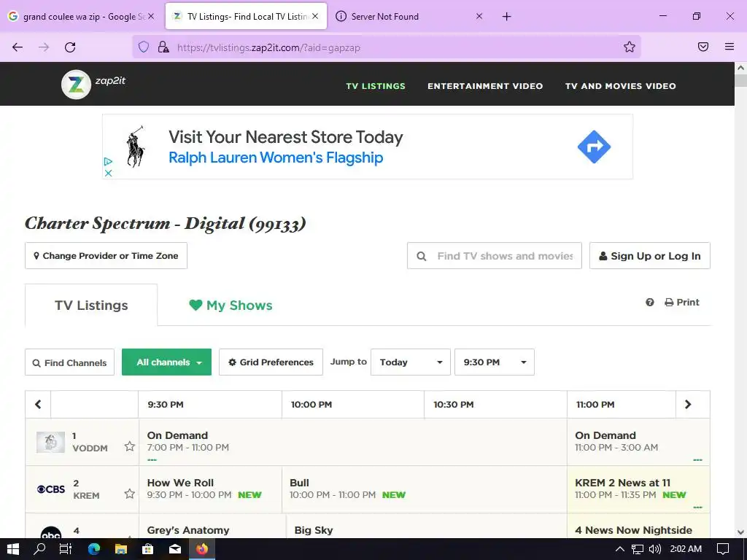747x560 pixels.
Task: Go back with the browser back arrow
Action: click(18, 47)
